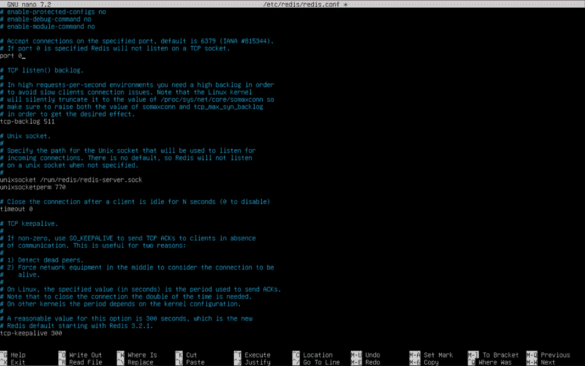The width and height of the screenshot is (585, 366).
Task: Click the 'GNU nano 7.2' title text
Action: tap(29, 4)
